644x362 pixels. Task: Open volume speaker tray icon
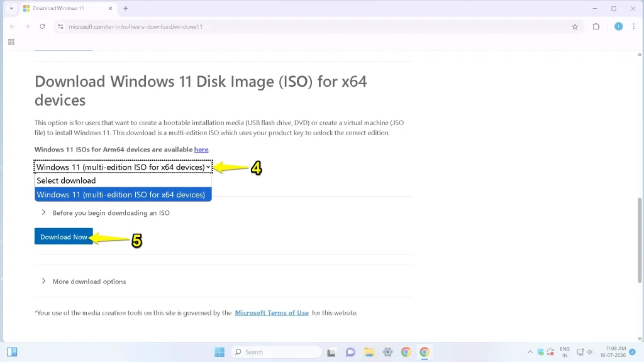tap(590, 352)
